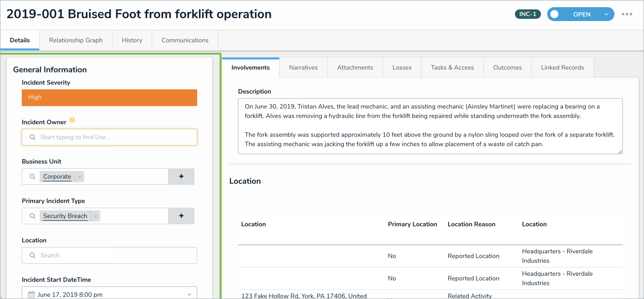Image resolution: width=644 pixels, height=299 pixels.
Task: Click inside the Description text area
Action: tap(430, 126)
